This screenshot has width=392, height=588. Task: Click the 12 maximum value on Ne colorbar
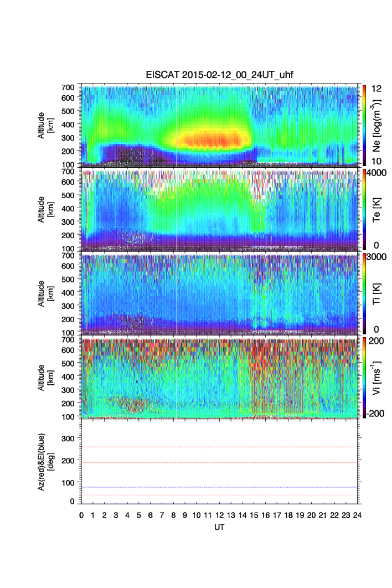(376, 89)
